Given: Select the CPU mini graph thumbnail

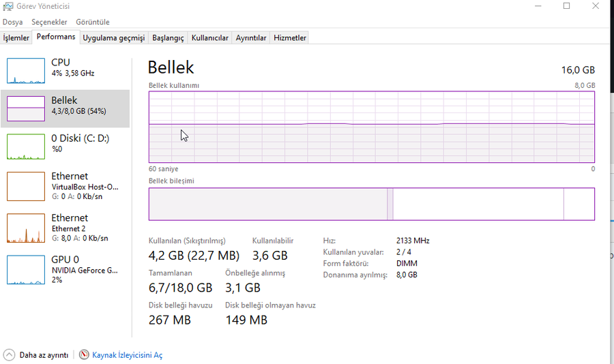Looking at the screenshot, I should point(26,70).
